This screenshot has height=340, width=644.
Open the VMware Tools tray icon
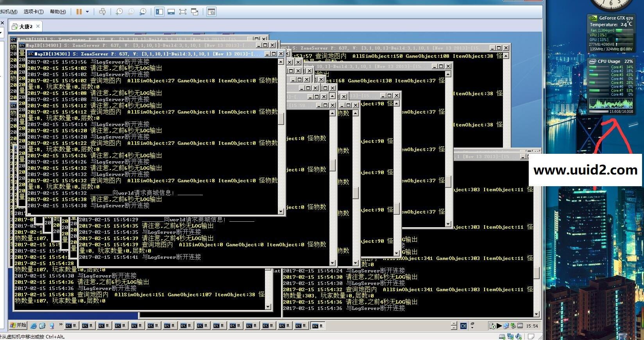click(520, 326)
